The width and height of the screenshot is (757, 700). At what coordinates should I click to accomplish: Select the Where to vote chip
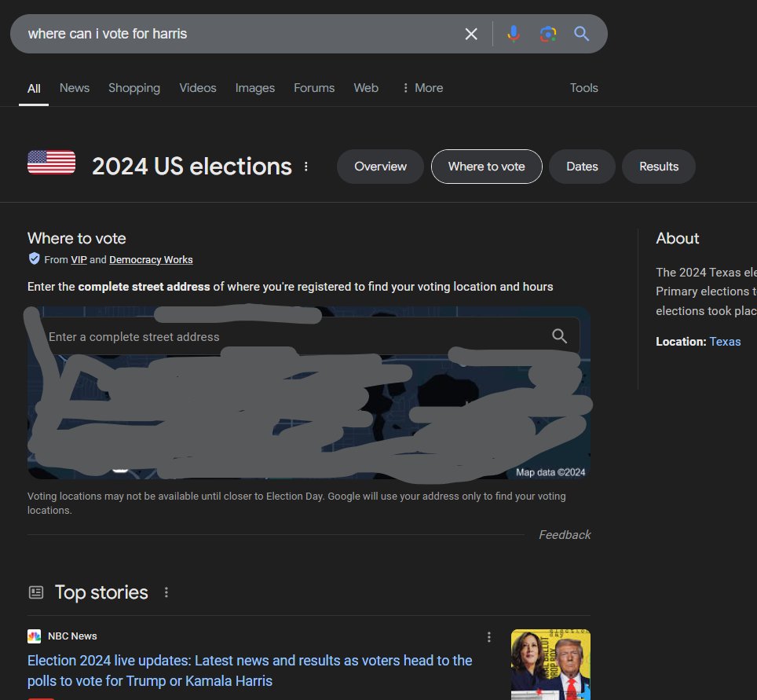(487, 167)
